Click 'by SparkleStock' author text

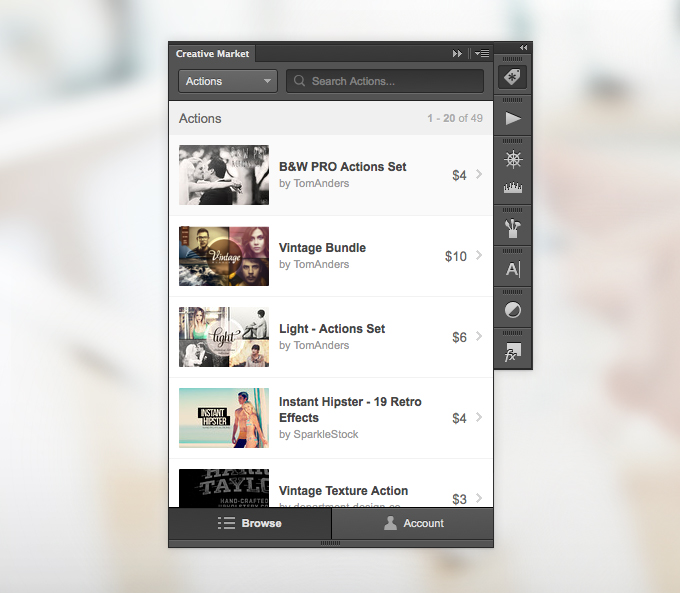pyautogui.click(x=319, y=434)
